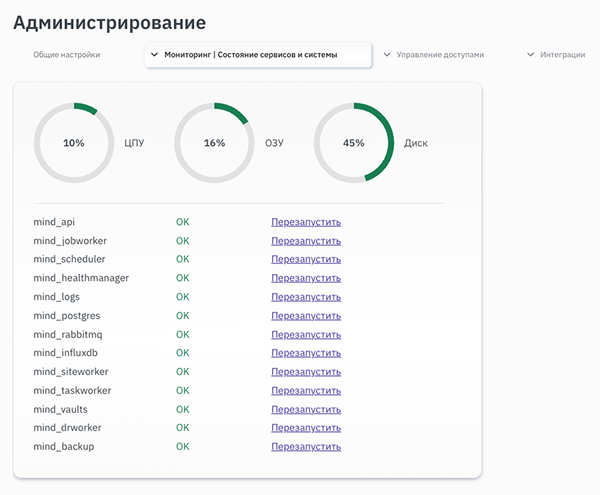The height and width of the screenshot is (495, 600).
Task: Click the OK status of mind_healthmanager
Action: pos(183,278)
